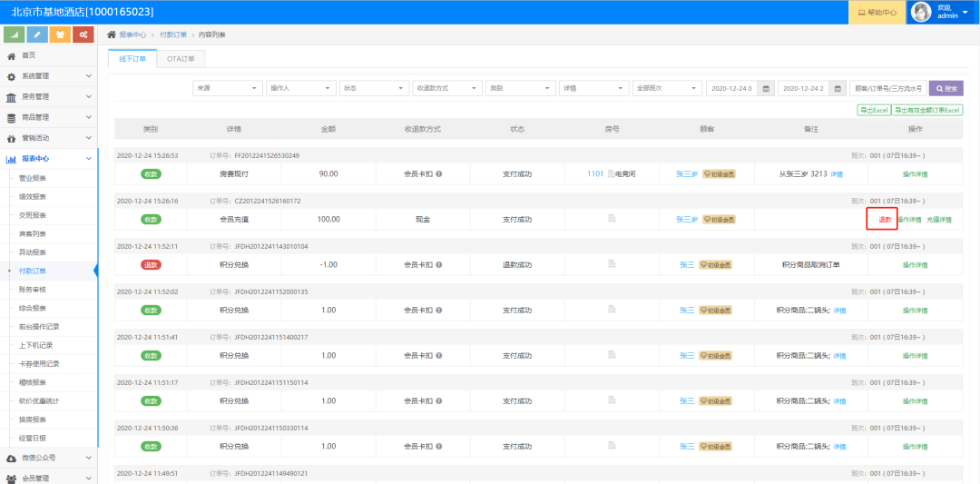Open the 首页 home item in sidebar
980x484 pixels.
click(49, 55)
